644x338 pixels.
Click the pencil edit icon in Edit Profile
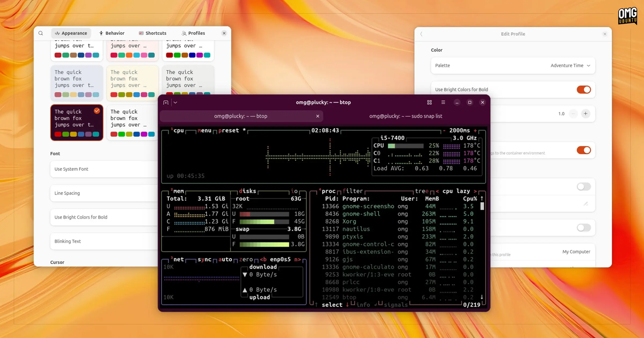(x=585, y=204)
